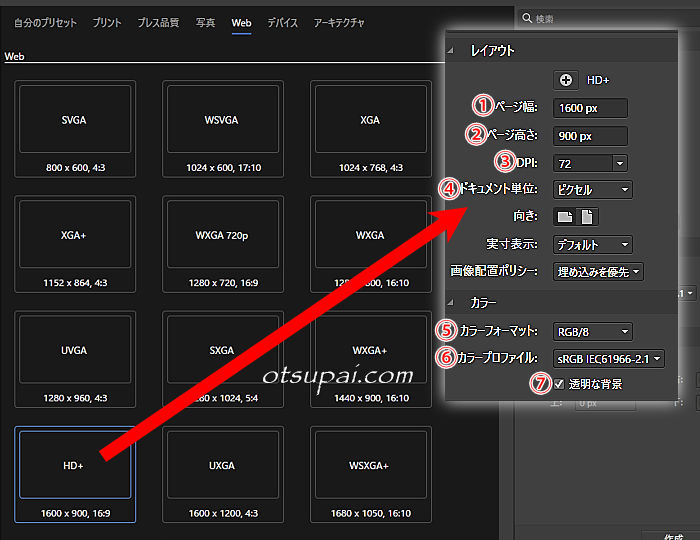Click the plus icon beside HD+ preset name
The width and height of the screenshot is (700, 540).
(567, 81)
